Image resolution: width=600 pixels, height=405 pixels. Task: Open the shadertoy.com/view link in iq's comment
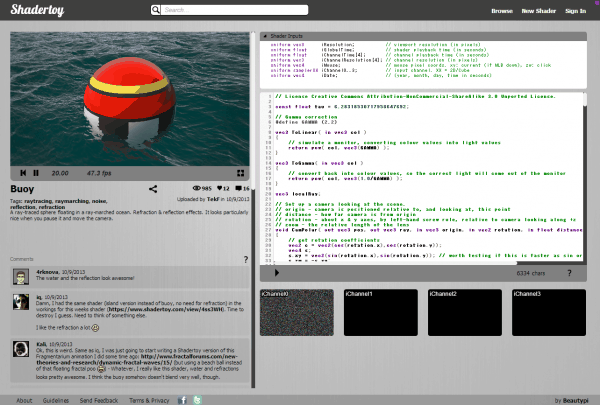pos(165,309)
